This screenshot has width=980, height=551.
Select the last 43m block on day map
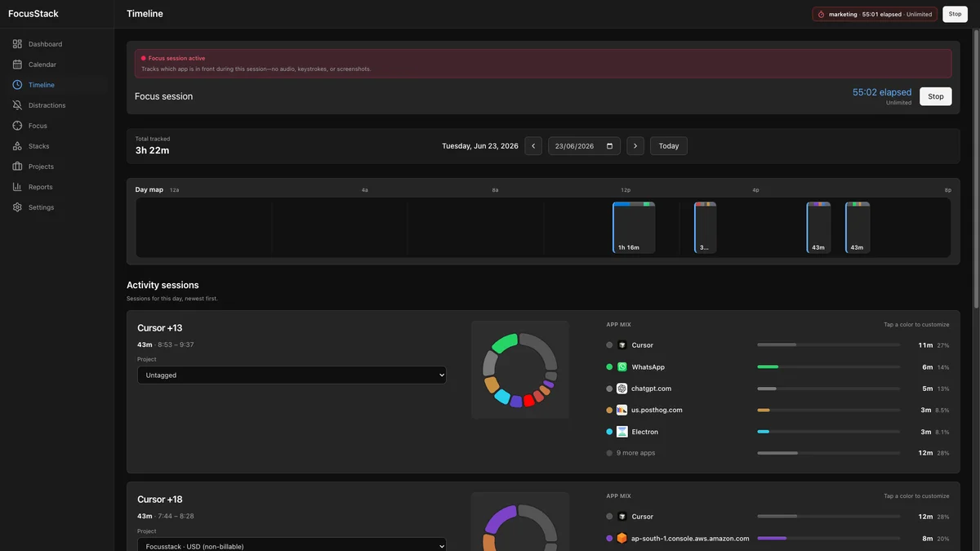click(857, 228)
